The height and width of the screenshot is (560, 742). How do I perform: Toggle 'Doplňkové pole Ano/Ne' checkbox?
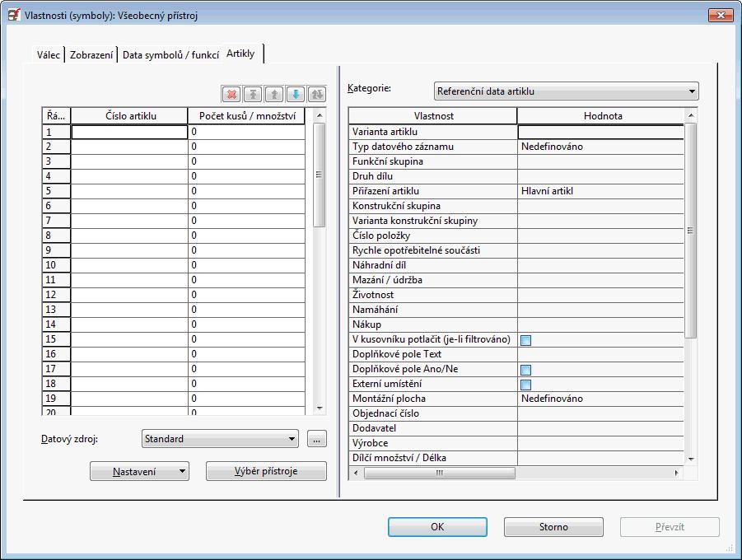pos(525,370)
